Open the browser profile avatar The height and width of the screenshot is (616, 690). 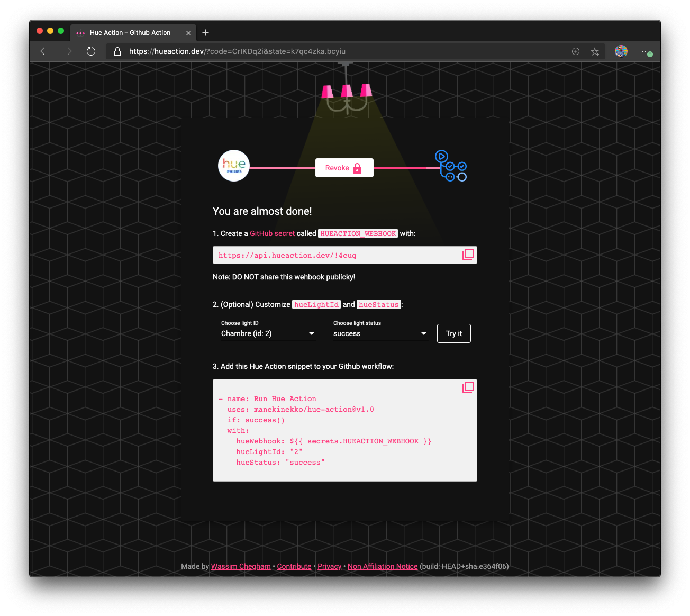coord(621,51)
